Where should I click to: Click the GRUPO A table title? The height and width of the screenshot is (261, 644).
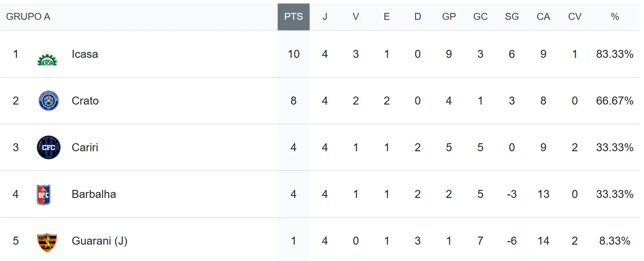pos(28,17)
